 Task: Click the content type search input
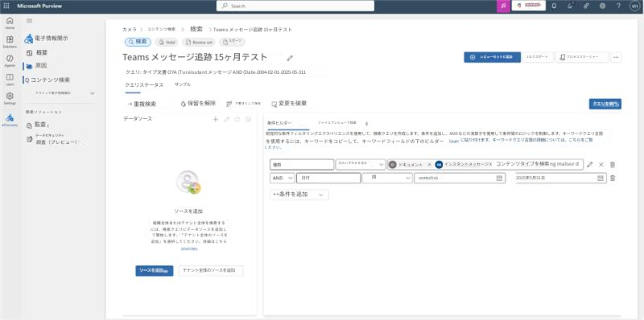coord(539,164)
